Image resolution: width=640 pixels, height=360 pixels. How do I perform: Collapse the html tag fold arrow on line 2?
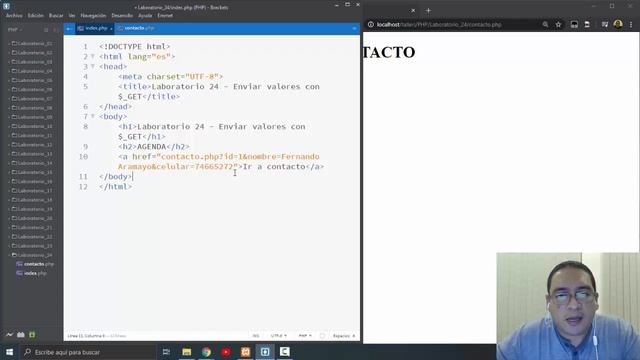click(x=93, y=56)
